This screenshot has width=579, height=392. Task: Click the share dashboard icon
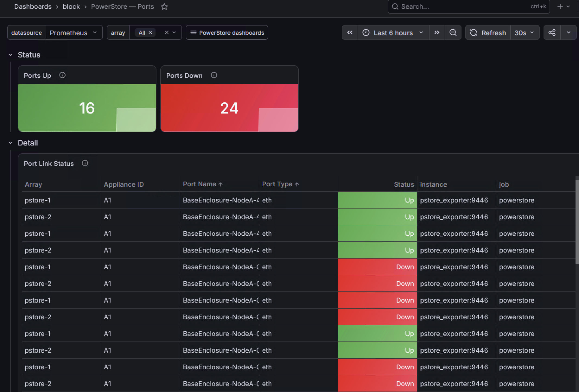(x=552, y=33)
